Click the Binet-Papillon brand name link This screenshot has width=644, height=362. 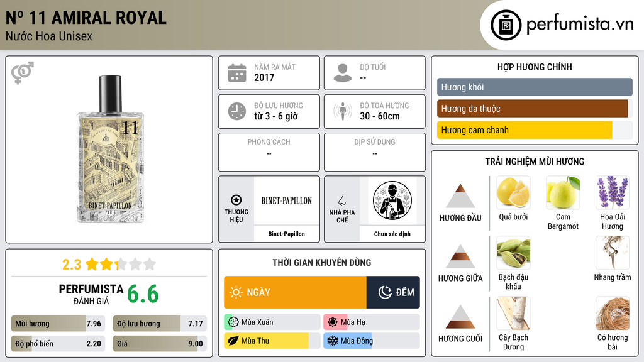click(x=286, y=234)
